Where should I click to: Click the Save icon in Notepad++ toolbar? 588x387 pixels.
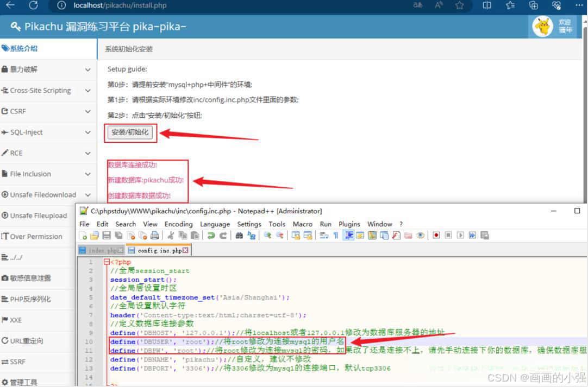(x=107, y=235)
